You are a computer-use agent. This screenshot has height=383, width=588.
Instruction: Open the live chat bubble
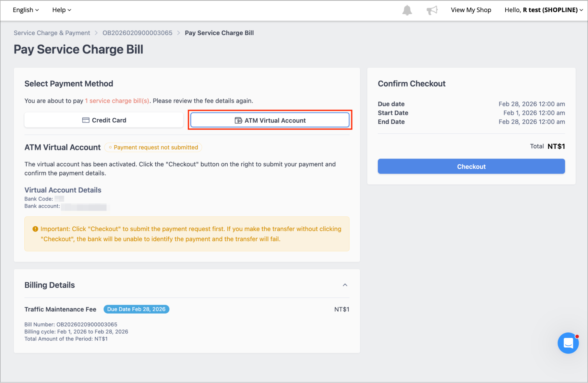(568, 343)
